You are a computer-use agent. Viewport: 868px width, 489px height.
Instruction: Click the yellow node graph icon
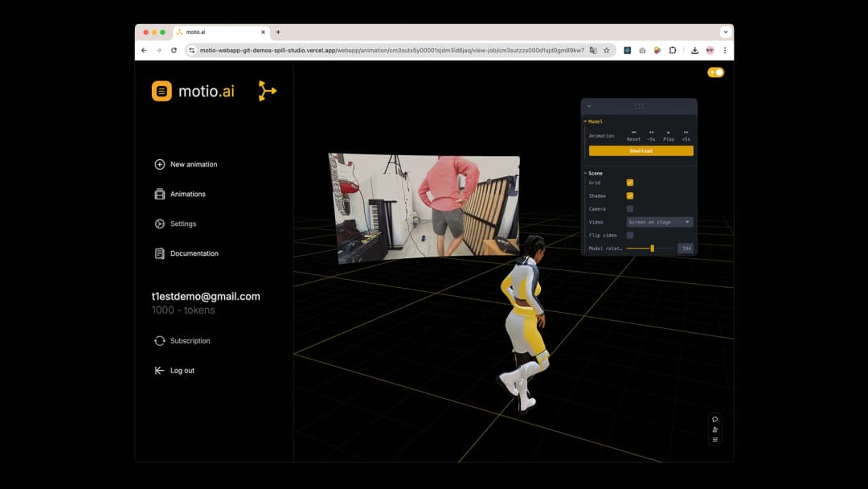267,91
